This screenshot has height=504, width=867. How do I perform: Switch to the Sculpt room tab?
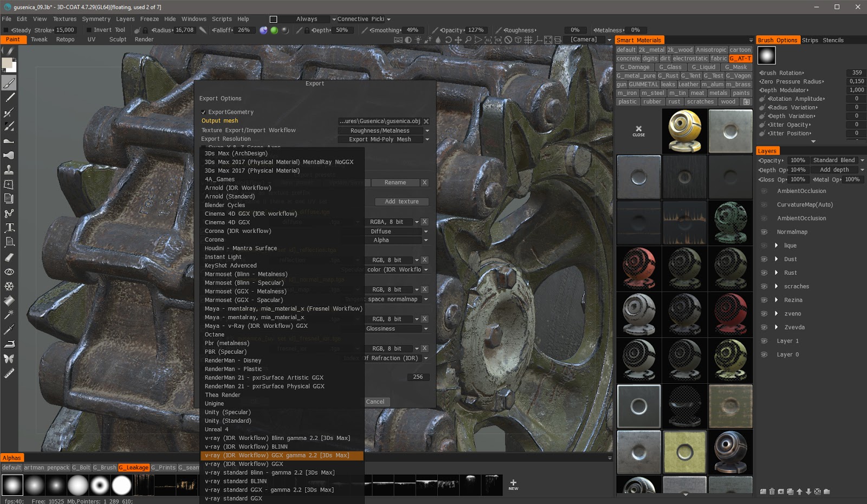tap(118, 40)
